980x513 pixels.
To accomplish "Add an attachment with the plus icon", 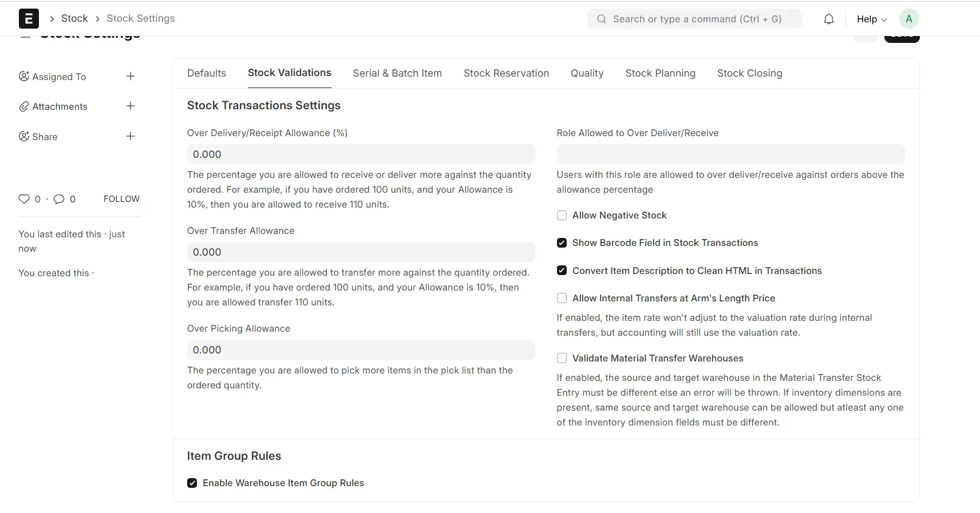I will pyautogui.click(x=131, y=106).
